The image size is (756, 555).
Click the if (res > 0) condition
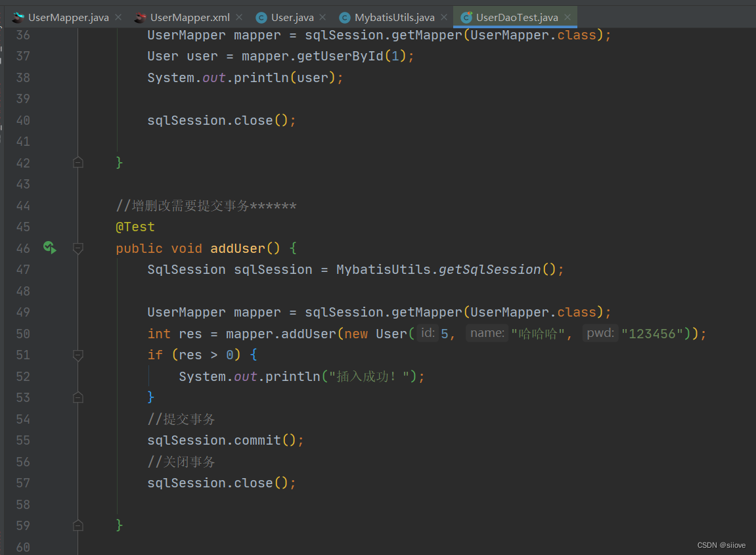coord(194,355)
